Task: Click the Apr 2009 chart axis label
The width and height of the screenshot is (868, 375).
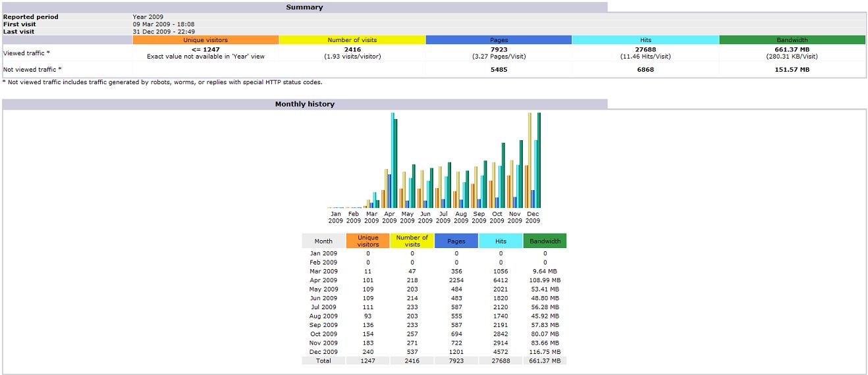Action: [389, 217]
